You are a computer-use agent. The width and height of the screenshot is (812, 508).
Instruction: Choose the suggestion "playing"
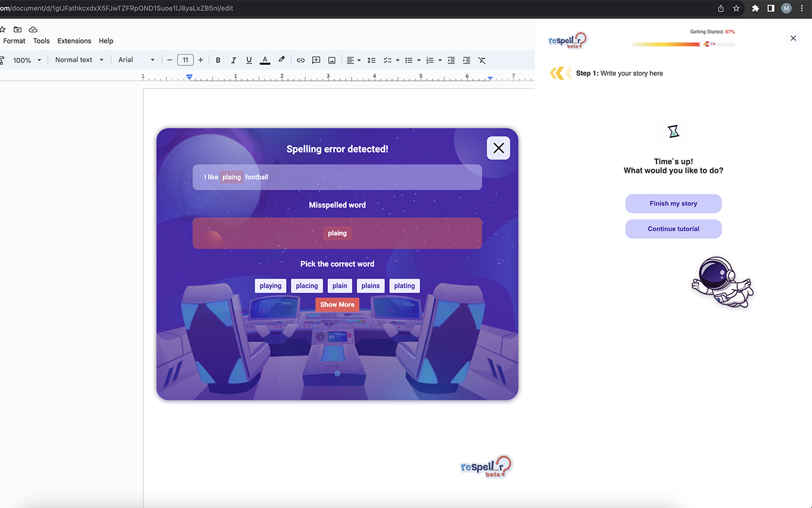point(270,286)
